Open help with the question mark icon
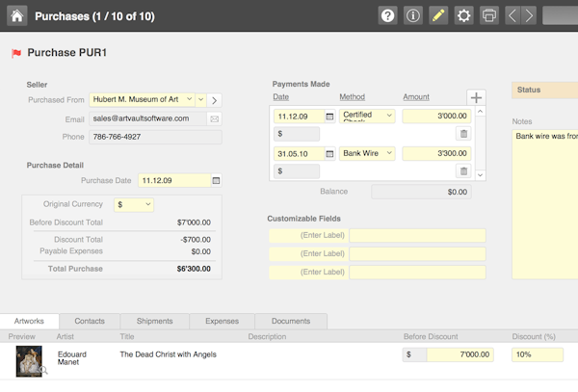This screenshot has width=578, height=392. tap(388, 15)
